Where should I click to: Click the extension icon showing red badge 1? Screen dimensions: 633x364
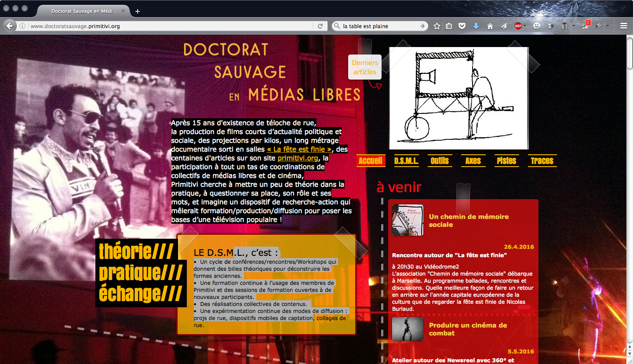pyautogui.click(x=585, y=26)
